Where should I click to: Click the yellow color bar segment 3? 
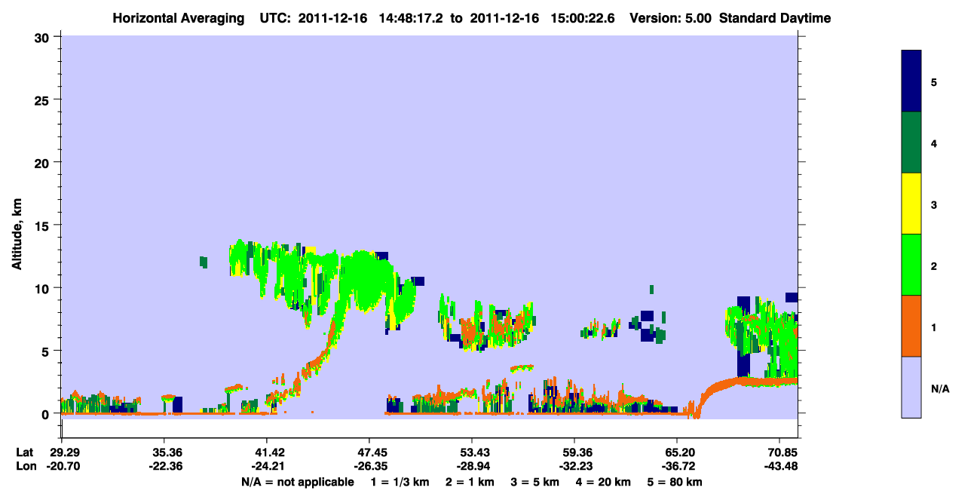(x=911, y=204)
